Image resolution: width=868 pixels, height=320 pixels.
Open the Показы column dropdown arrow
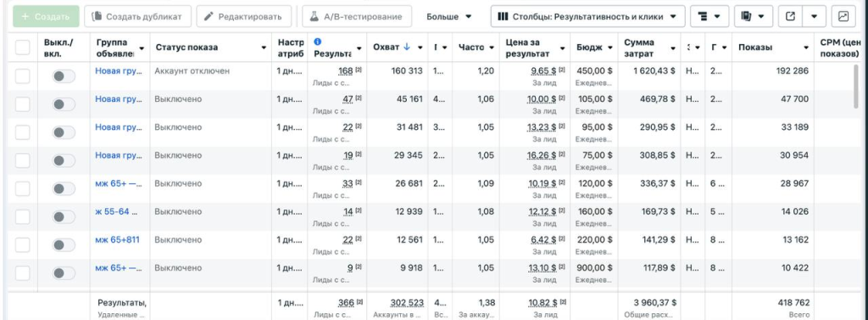(x=806, y=48)
